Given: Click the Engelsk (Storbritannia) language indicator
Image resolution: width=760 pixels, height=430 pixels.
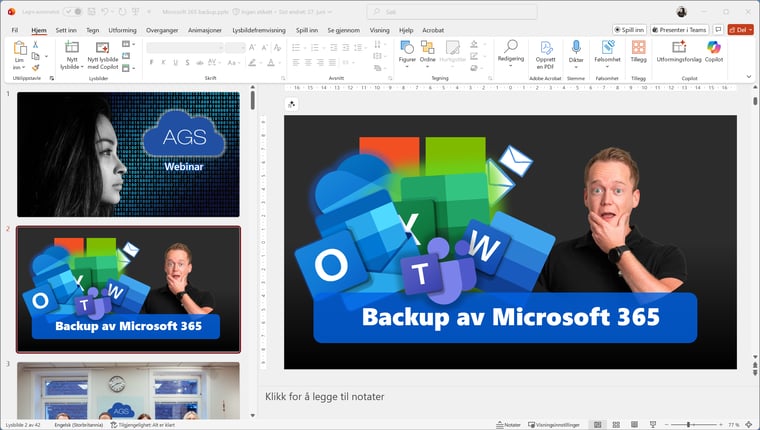Looking at the screenshot, I should (x=79, y=425).
